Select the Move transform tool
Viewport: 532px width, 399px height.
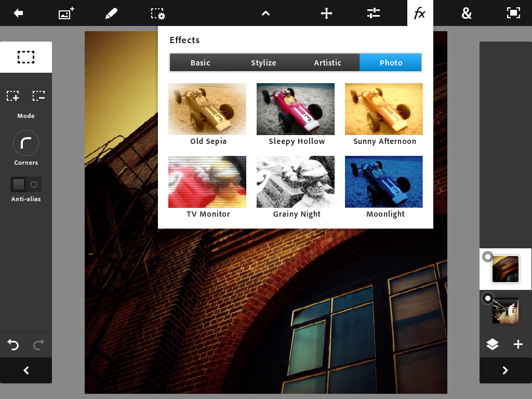[x=326, y=14]
